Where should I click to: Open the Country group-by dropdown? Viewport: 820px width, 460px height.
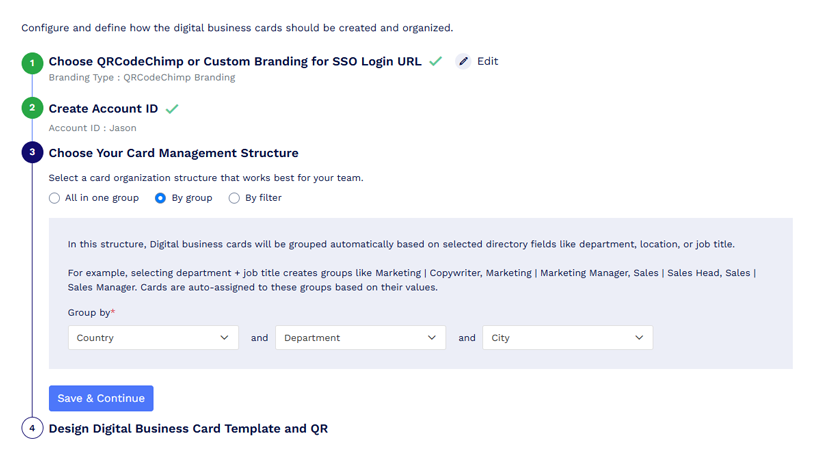[153, 338]
